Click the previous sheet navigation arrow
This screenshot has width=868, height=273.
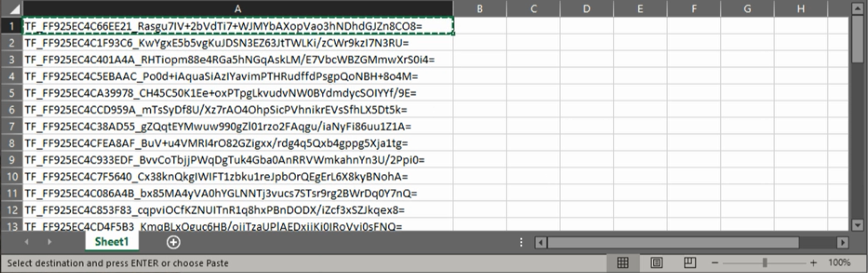point(26,242)
